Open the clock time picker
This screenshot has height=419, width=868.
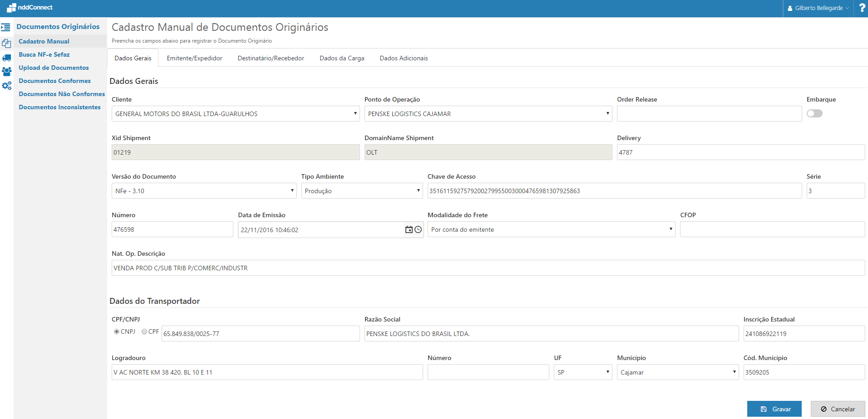418,230
